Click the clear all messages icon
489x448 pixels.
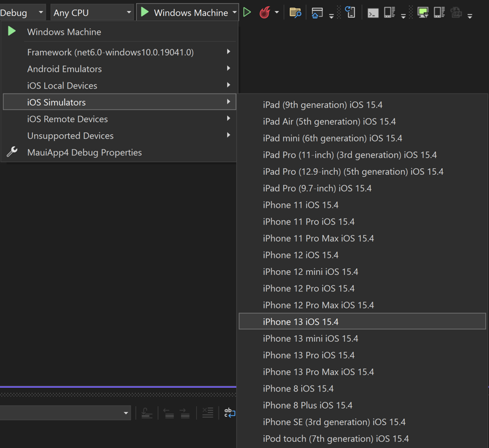pos(207,413)
